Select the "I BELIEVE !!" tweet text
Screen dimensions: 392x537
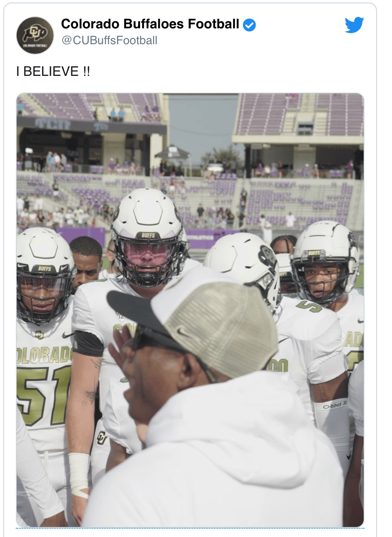click(53, 71)
